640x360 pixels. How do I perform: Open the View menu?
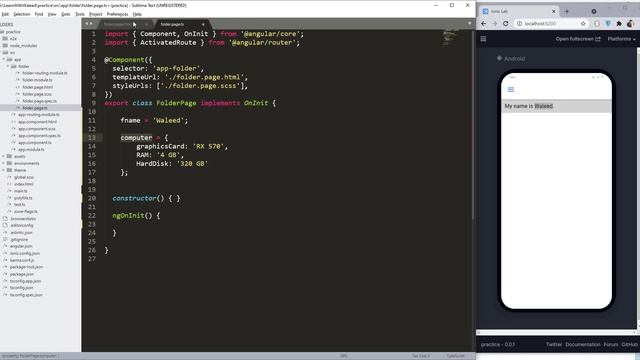(x=52, y=14)
